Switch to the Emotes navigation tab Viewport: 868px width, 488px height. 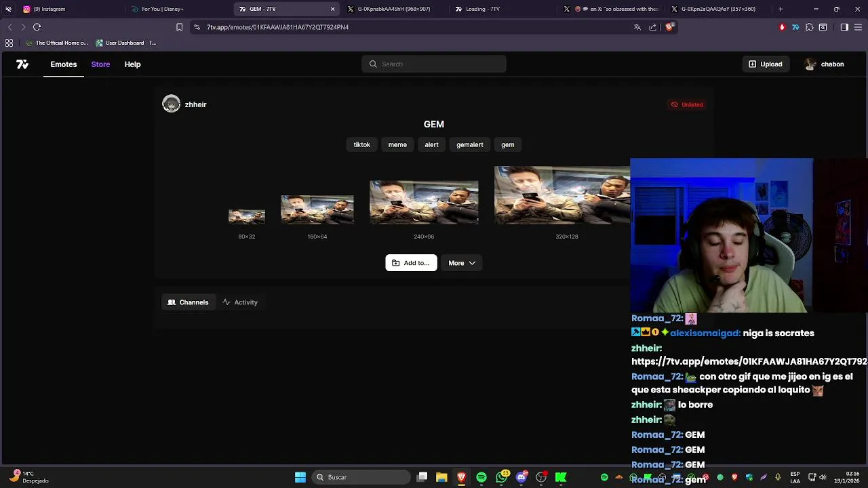(x=64, y=64)
